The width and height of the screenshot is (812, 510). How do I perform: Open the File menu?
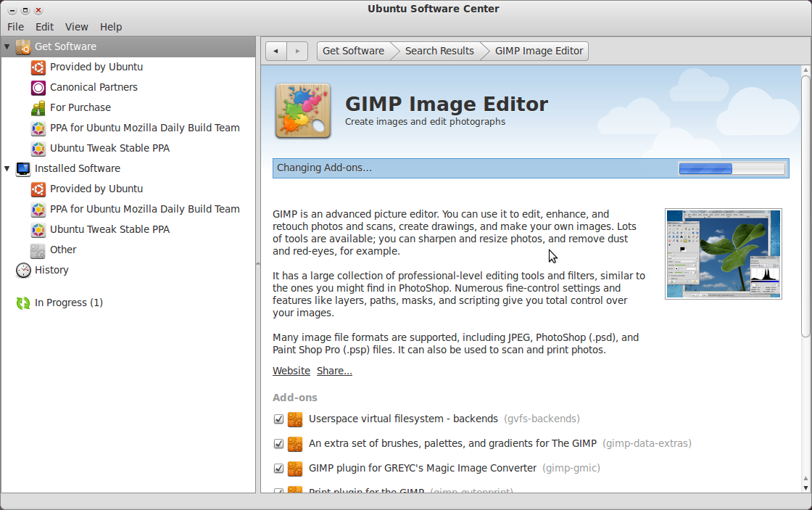tap(15, 27)
